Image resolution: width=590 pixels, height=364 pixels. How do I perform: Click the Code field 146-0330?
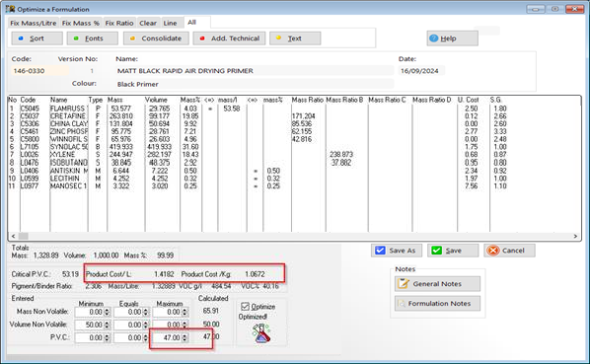coord(39,71)
